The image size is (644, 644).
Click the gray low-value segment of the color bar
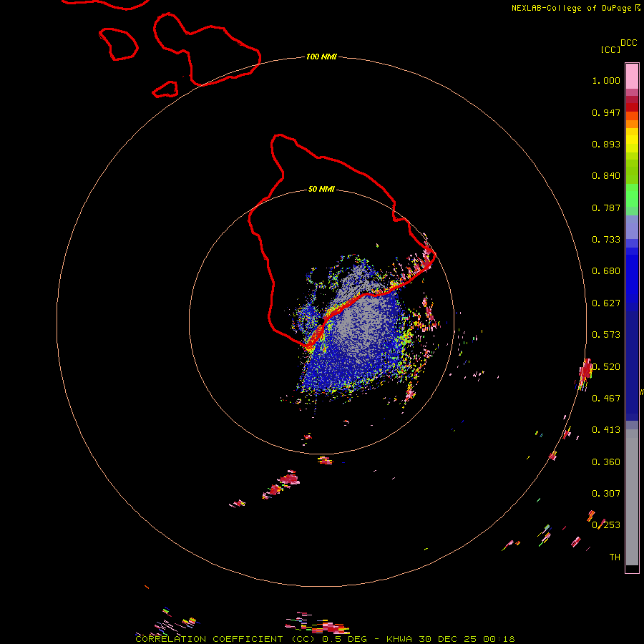point(632,497)
